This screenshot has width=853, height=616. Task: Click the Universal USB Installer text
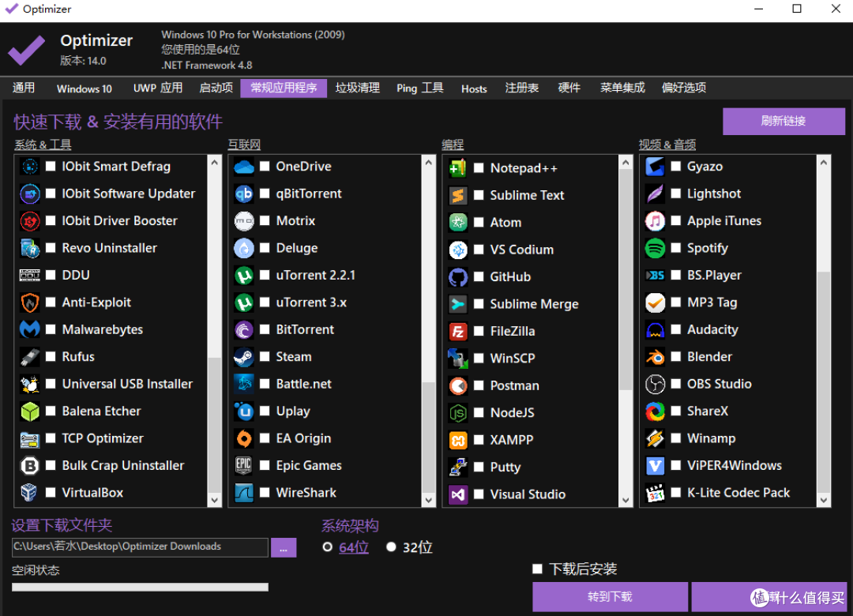point(127,384)
